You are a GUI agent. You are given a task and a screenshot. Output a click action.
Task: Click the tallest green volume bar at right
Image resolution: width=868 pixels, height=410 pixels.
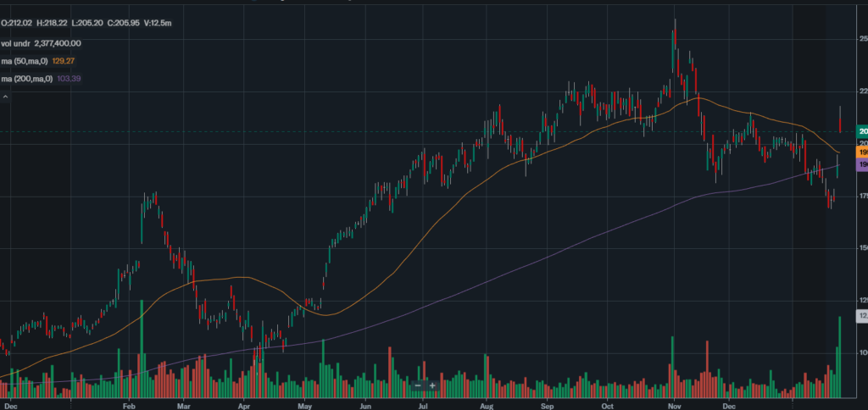840,356
